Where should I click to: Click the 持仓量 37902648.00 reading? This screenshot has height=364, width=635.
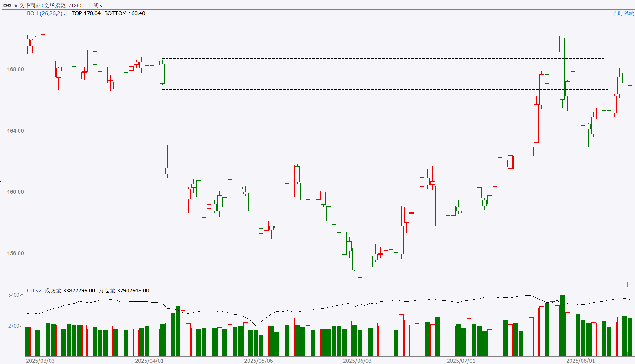click(x=124, y=291)
